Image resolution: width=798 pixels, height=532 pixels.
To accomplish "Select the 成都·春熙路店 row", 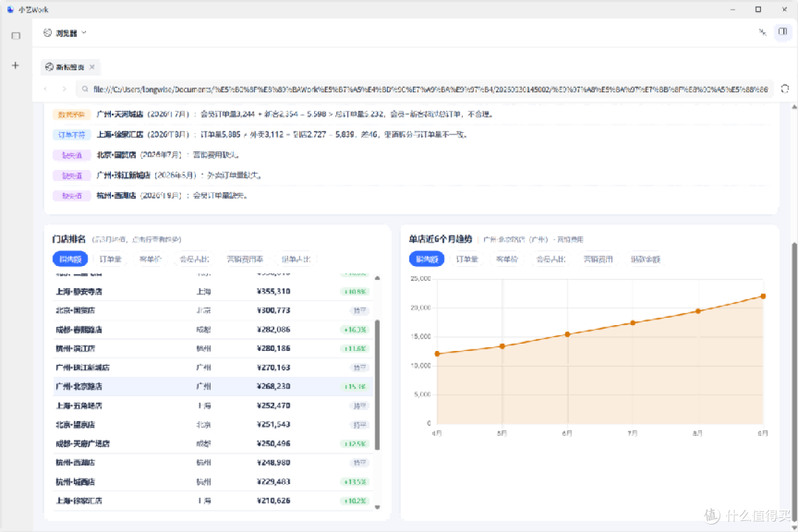I will tap(213, 330).
